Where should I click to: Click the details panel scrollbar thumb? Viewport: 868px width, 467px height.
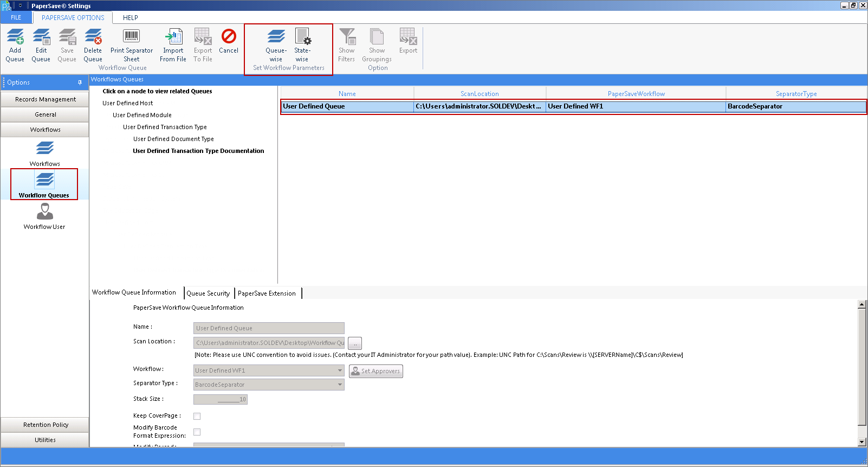point(862,367)
